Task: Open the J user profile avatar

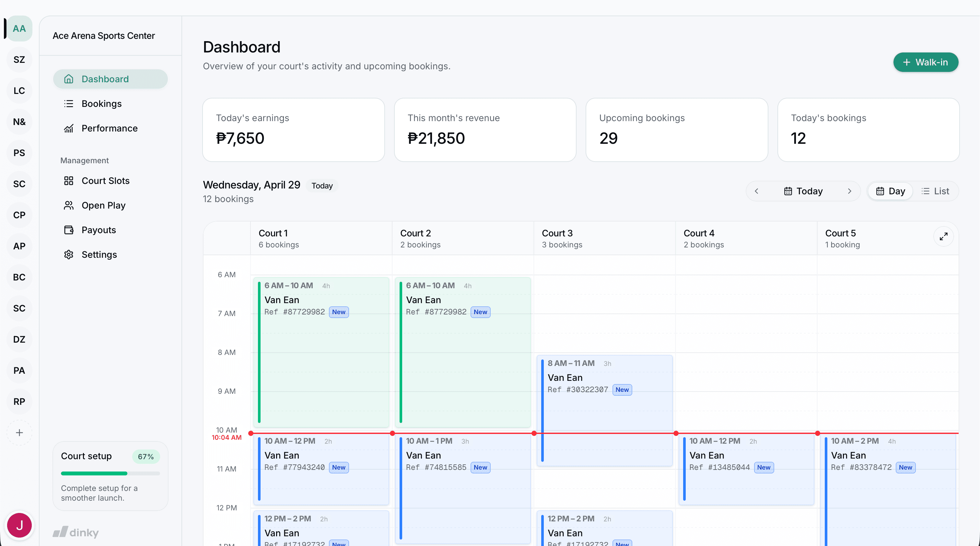Action: 19,526
